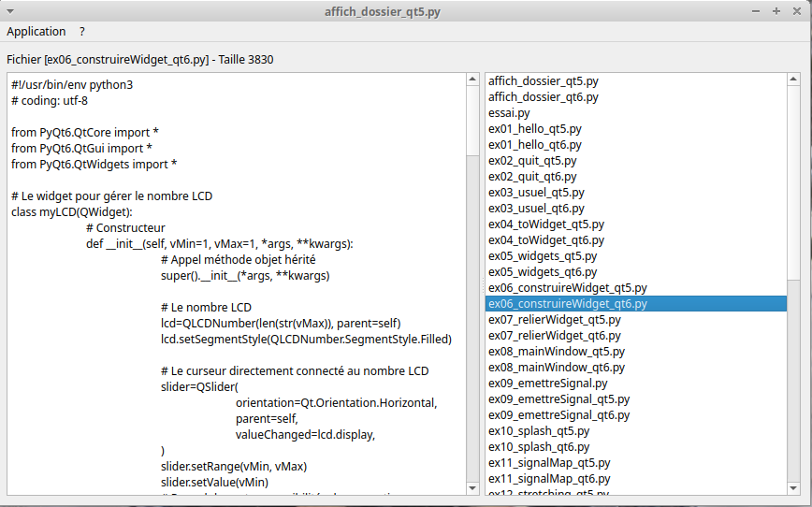This screenshot has width=812, height=507.
Task: Click the code pane scroll-up arrow
Action: (472, 80)
